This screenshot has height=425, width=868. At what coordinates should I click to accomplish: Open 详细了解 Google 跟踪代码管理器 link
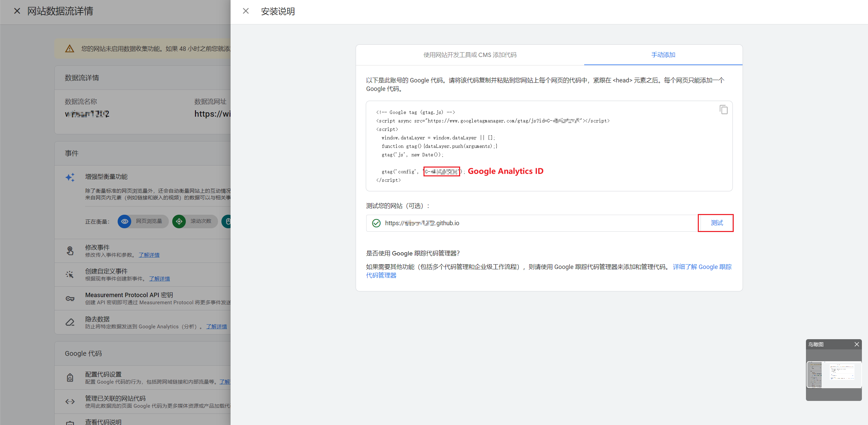702,267
